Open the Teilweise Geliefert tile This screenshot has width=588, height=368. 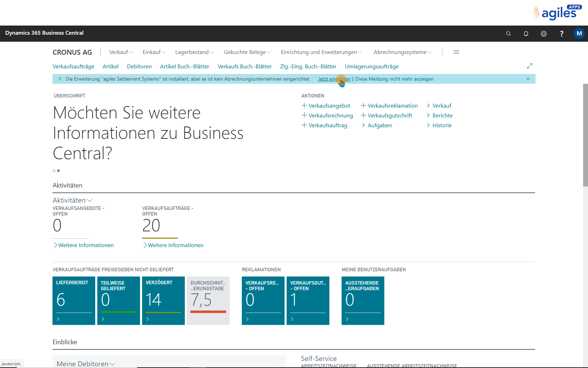pyautogui.click(x=119, y=301)
